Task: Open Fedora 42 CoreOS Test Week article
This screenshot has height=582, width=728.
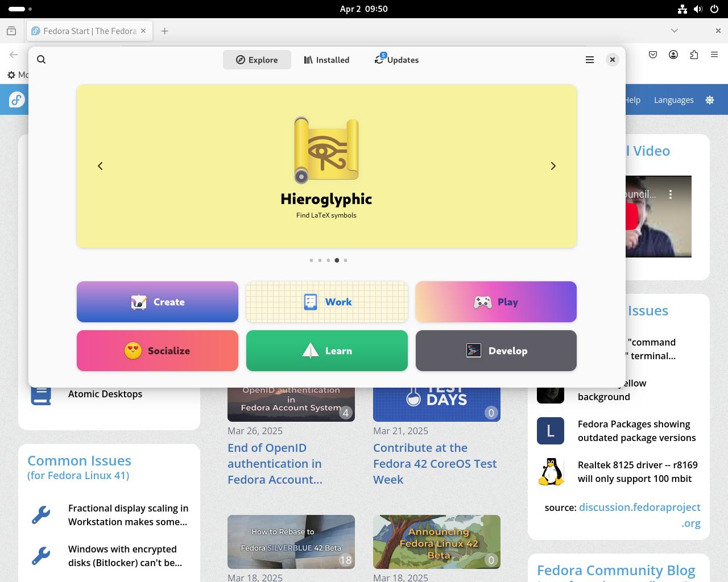Action: pos(435,464)
